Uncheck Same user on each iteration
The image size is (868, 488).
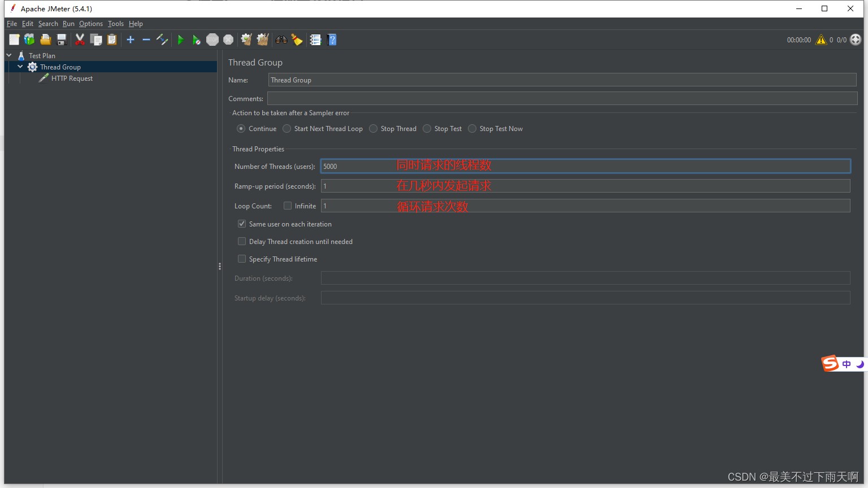(x=242, y=224)
